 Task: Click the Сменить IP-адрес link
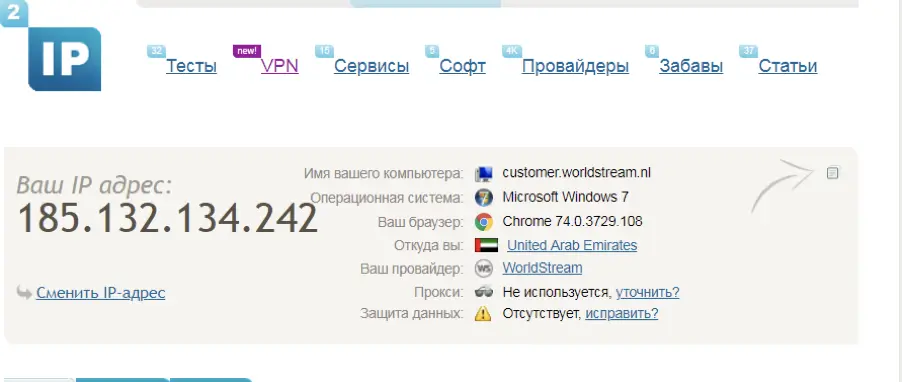pyautogui.click(x=101, y=293)
